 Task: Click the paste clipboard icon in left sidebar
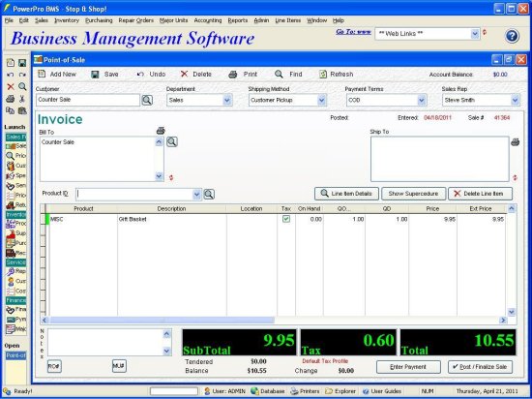click(x=22, y=110)
